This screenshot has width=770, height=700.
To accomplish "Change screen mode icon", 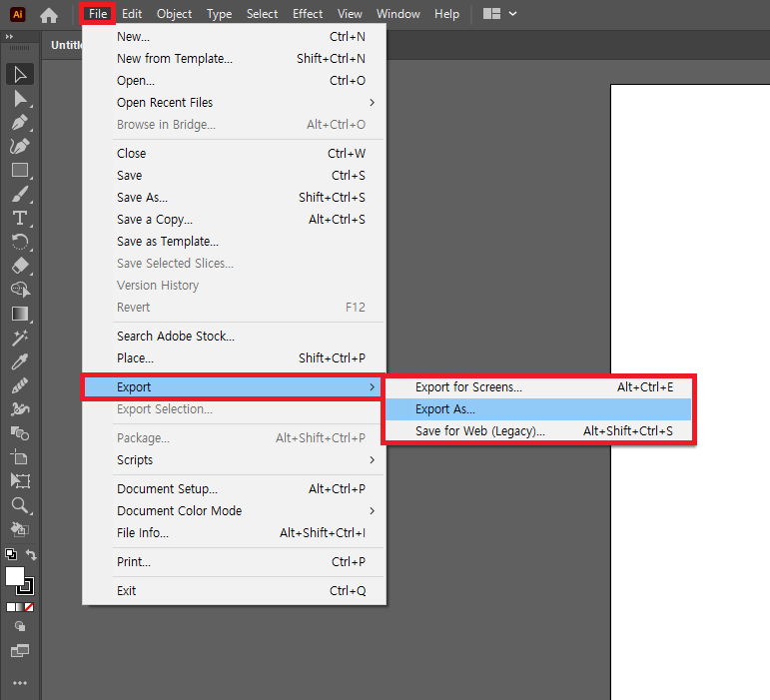I will (20, 651).
